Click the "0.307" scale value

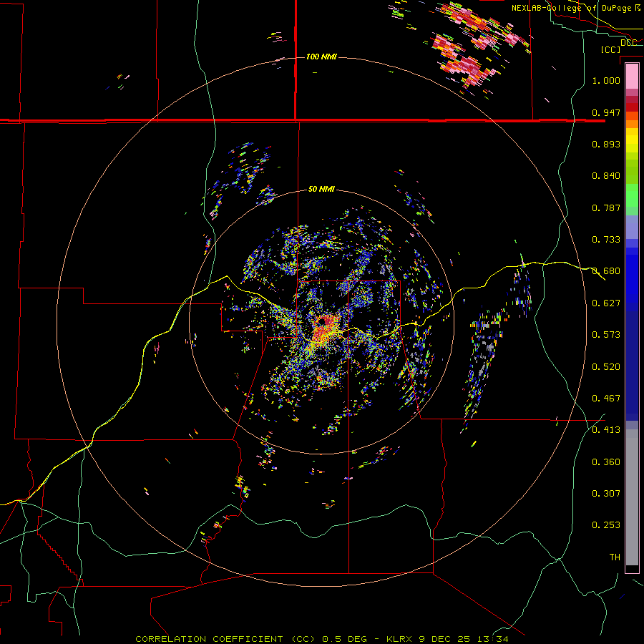tap(606, 494)
